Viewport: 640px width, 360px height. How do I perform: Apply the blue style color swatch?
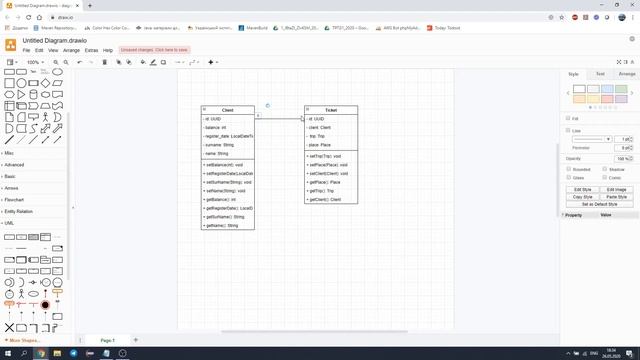(607, 89)
